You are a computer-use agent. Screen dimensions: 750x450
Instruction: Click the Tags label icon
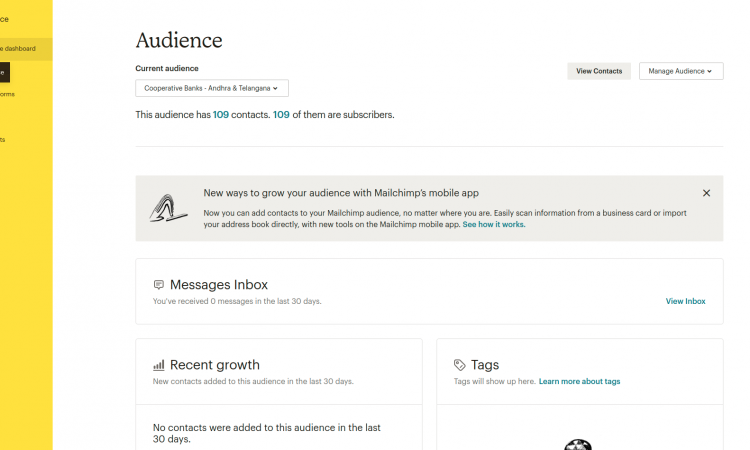tap(459, 365)
